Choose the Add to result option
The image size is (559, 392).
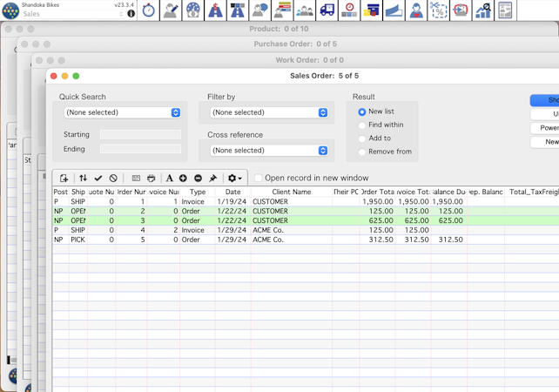[362, 139]
